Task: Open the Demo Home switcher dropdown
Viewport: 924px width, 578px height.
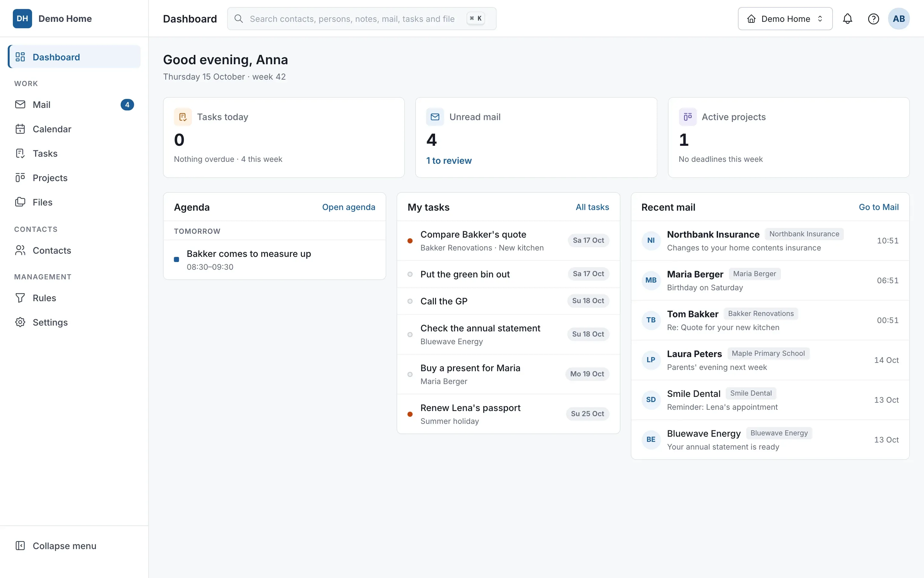Action: pos(785,19)
